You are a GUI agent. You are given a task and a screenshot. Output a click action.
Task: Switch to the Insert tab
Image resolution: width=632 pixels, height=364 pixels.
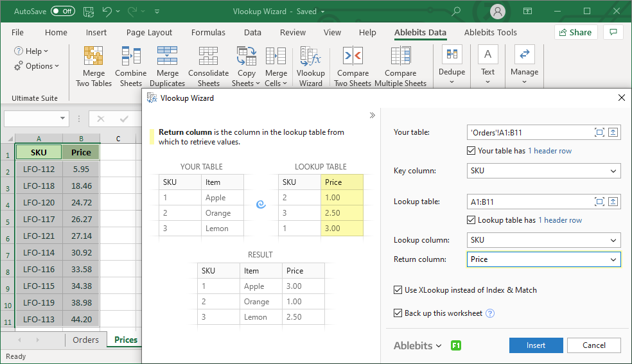point(96,32)
